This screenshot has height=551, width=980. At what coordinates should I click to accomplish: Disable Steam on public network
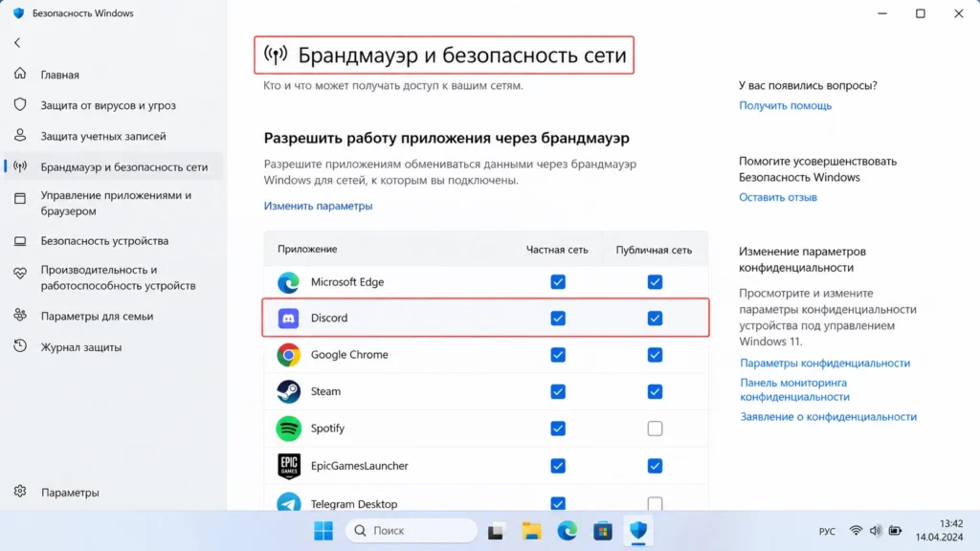pyautogui.click(x=655, y=391)
